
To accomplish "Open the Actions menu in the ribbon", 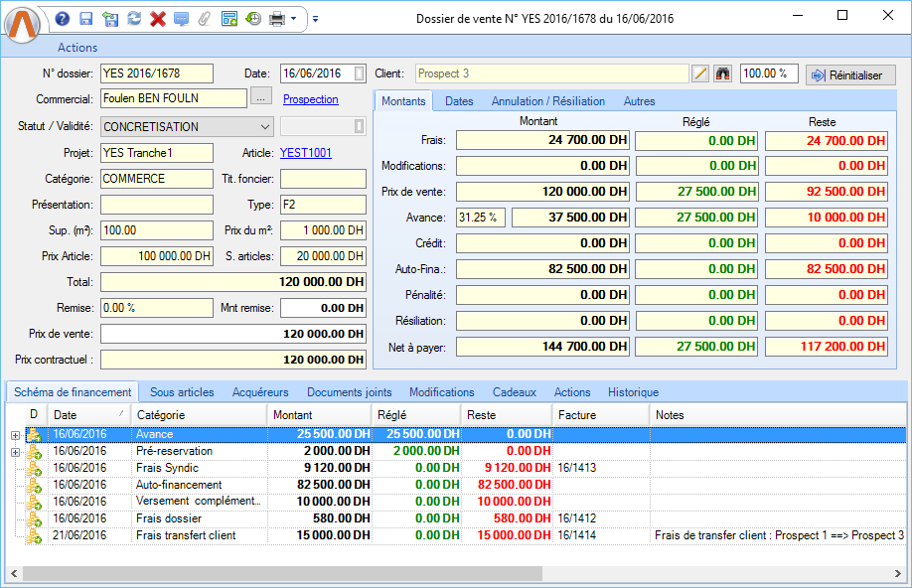I will coord(77,48).
